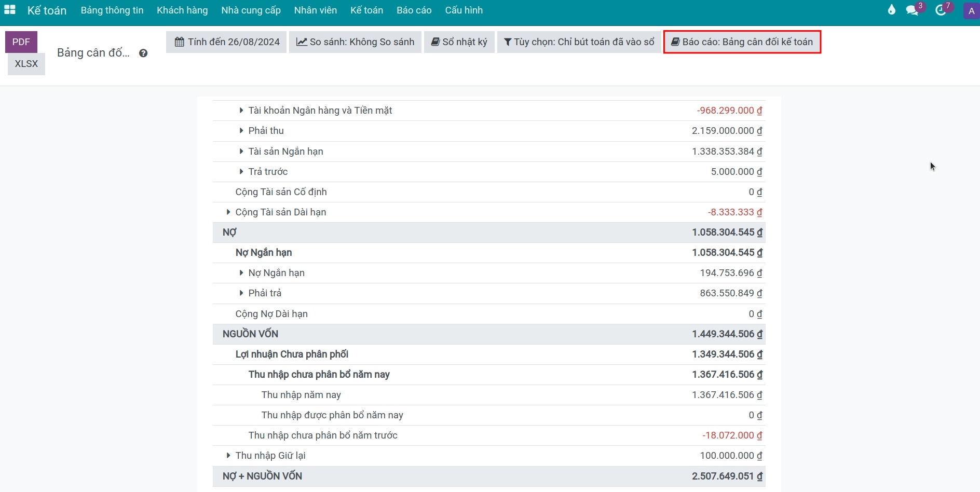Click the help question mark icon

click(143, 53)
